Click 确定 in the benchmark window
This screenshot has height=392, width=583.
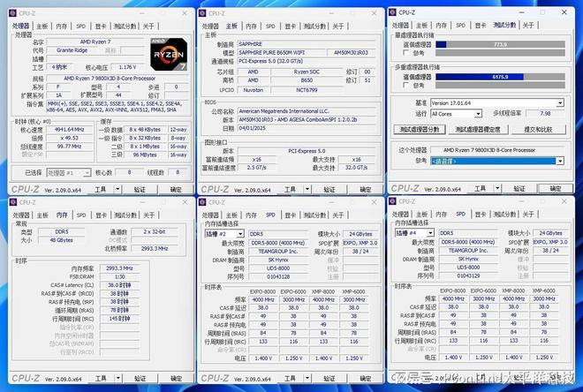[556, 189]
